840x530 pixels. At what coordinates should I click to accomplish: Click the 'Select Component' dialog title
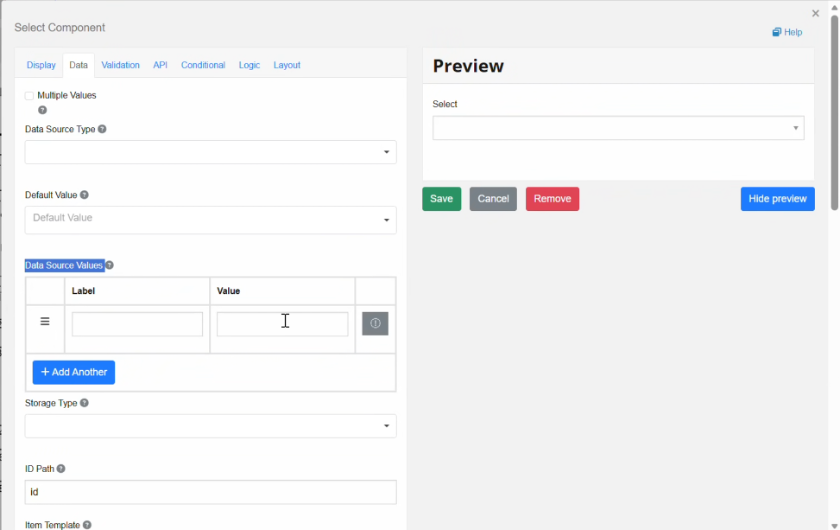tap(59, 27)
